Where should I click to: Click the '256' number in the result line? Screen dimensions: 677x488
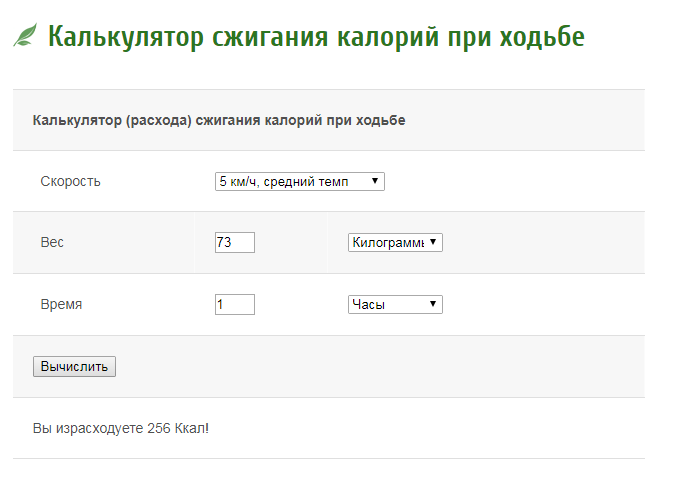[158, 428]
